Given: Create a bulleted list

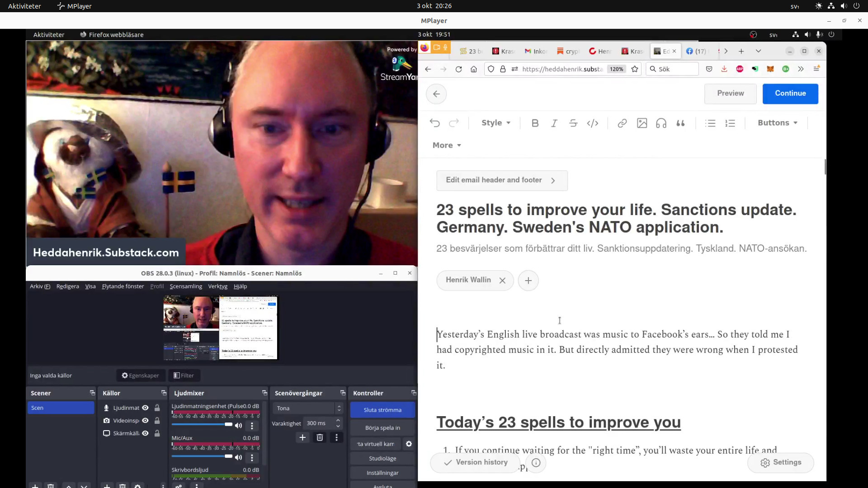Looking at the screenshot, I should (710, 123).
